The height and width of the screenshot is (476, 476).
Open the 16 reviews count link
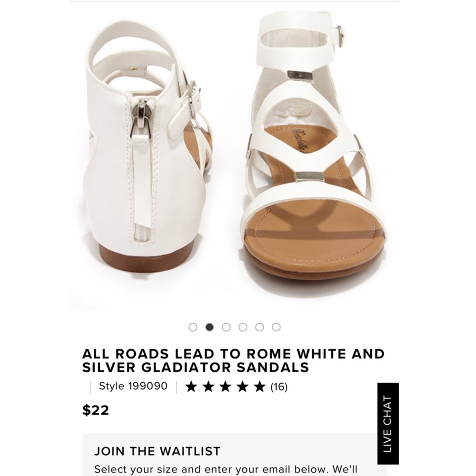click(x=279, y=387)
